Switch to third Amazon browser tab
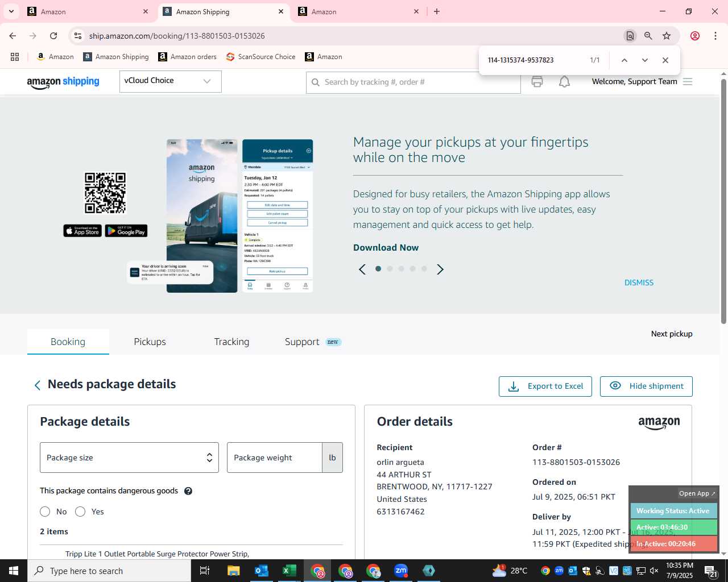 click(x=358, y=11)
